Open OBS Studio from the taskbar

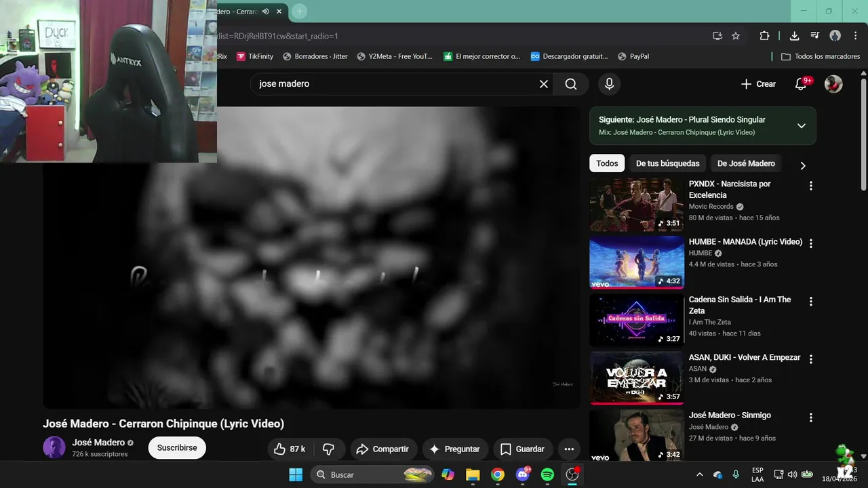(x=572, y=474)
